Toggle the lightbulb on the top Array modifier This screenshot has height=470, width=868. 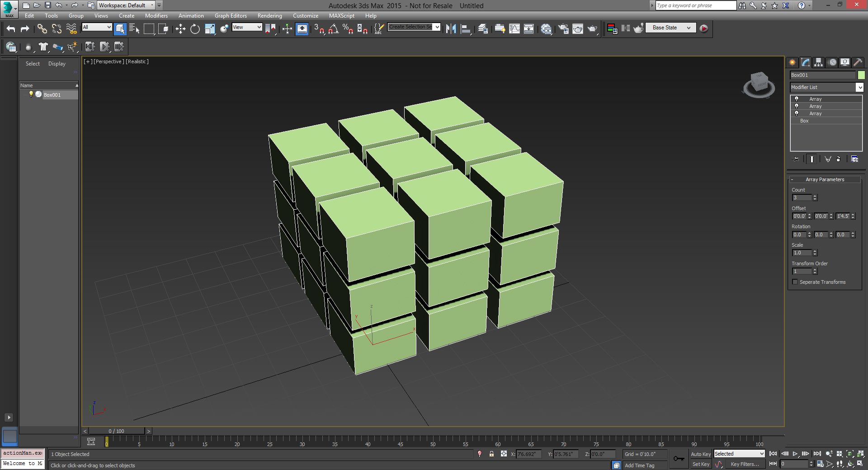pyautogui.click(x=797, y=99)
